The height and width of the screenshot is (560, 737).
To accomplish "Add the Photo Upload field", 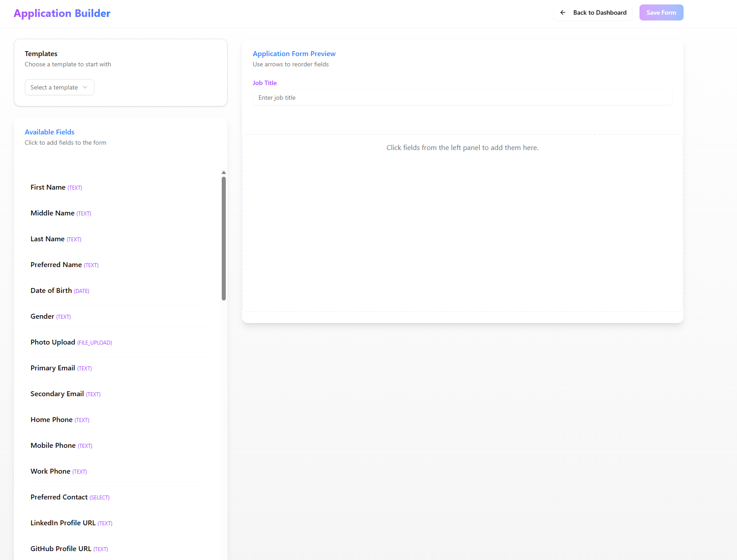I will [x=118, y=342].
